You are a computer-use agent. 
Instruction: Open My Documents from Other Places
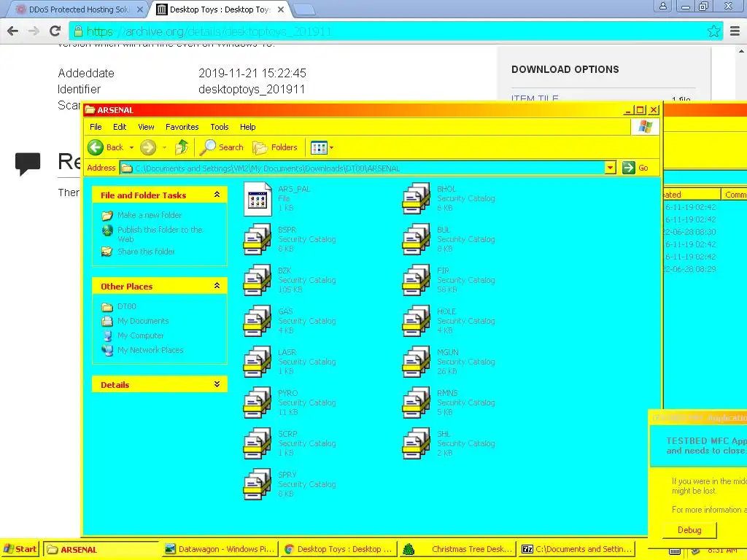click(x=143, y=321)
